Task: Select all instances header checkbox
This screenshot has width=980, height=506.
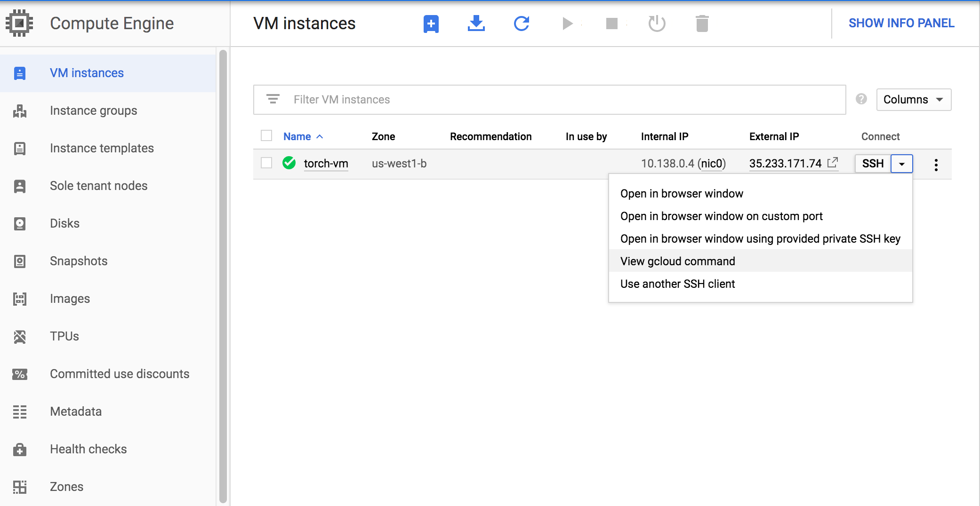Action: click(266, 136)
